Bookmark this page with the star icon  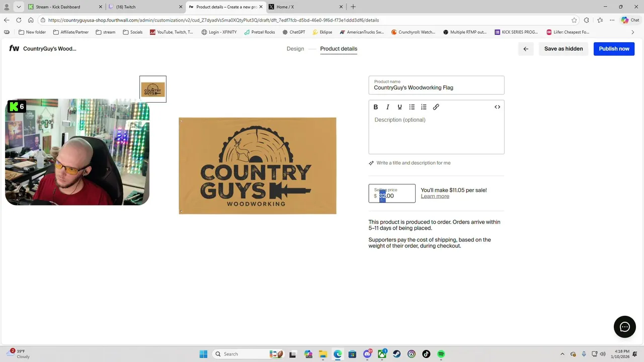(574, 20)
